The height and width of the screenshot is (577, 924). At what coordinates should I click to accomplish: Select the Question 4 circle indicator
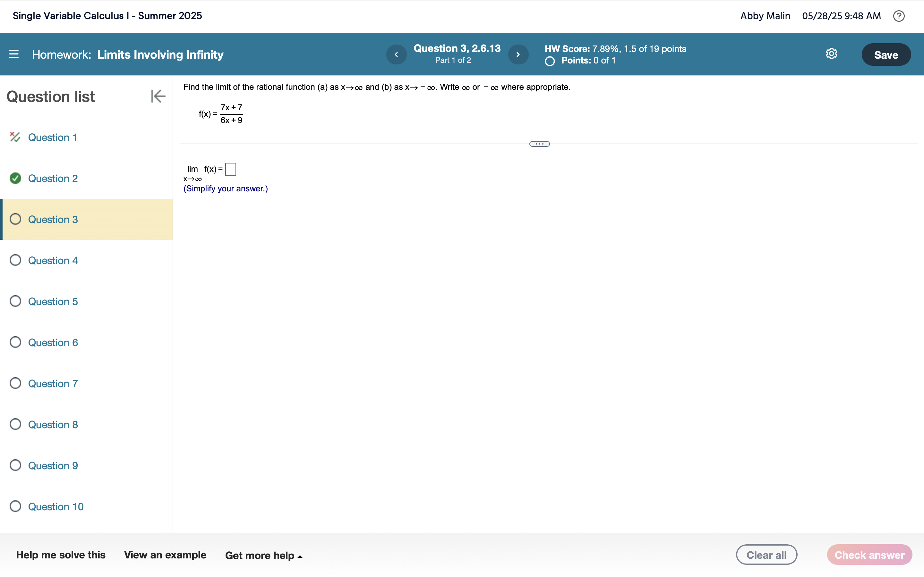[x=15, y=260]
